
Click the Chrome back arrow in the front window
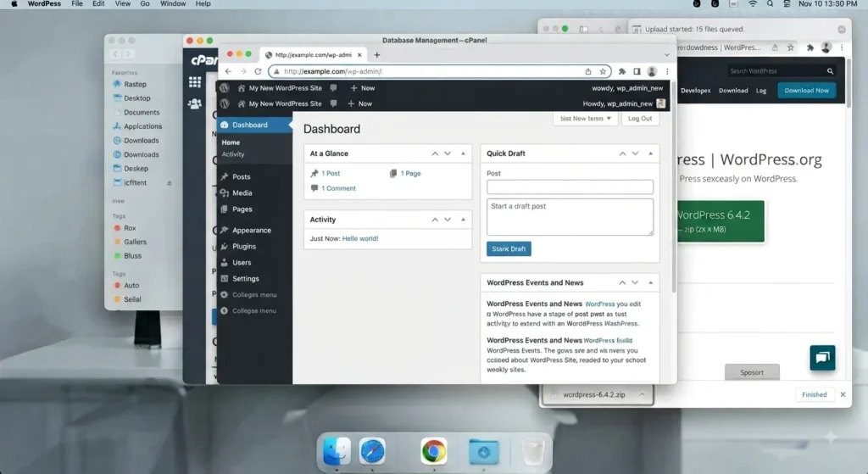click(x=228, y=71)
